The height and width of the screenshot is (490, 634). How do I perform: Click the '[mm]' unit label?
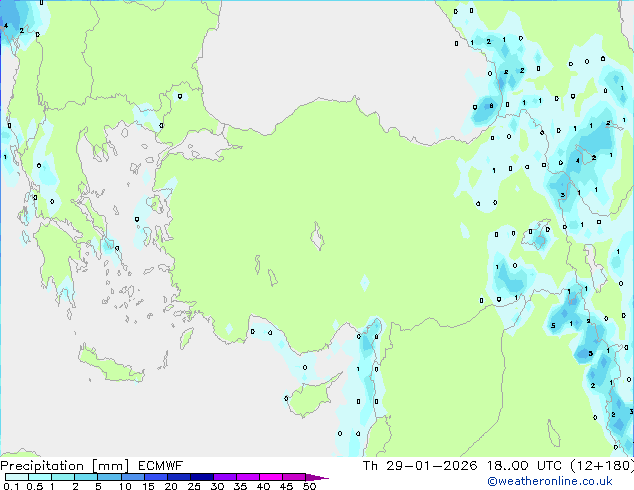point(110,466)
